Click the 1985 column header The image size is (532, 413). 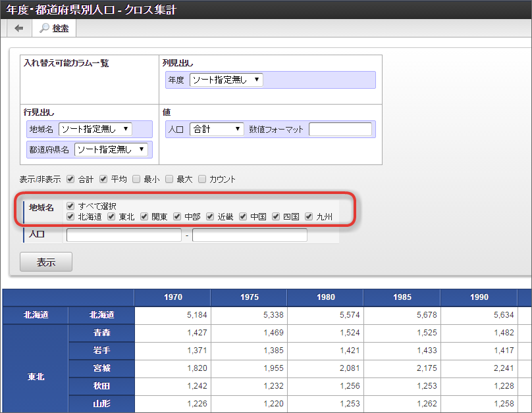[x=402, y=297]
